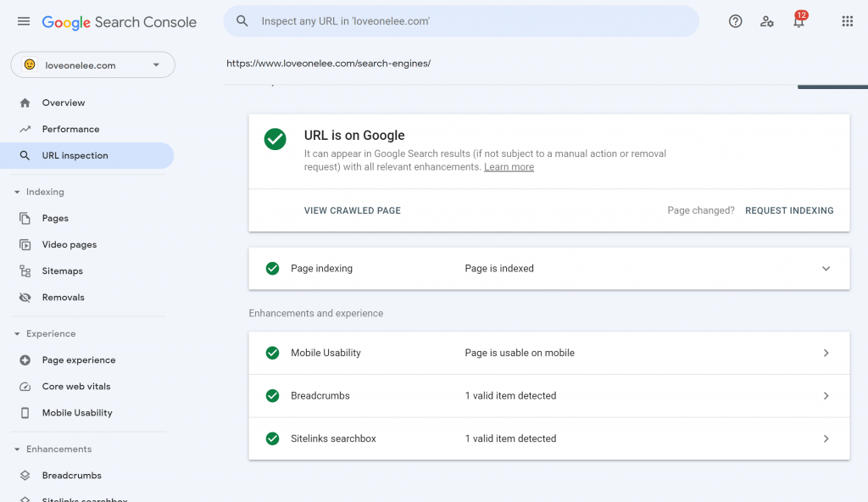Click green check icon on Breadcrumbs row
This screenshot has height=502, width=868.
click(x=272, y=396)
